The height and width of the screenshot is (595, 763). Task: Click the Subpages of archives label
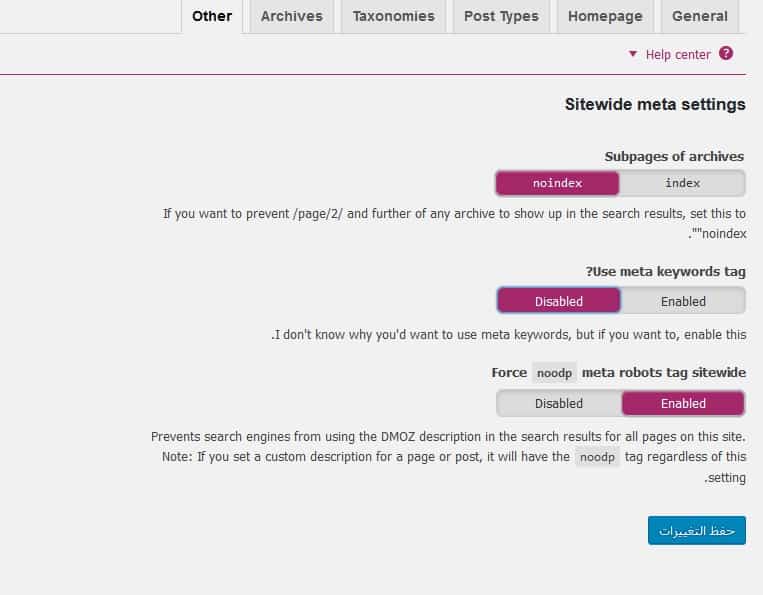[x=674, y=157]
